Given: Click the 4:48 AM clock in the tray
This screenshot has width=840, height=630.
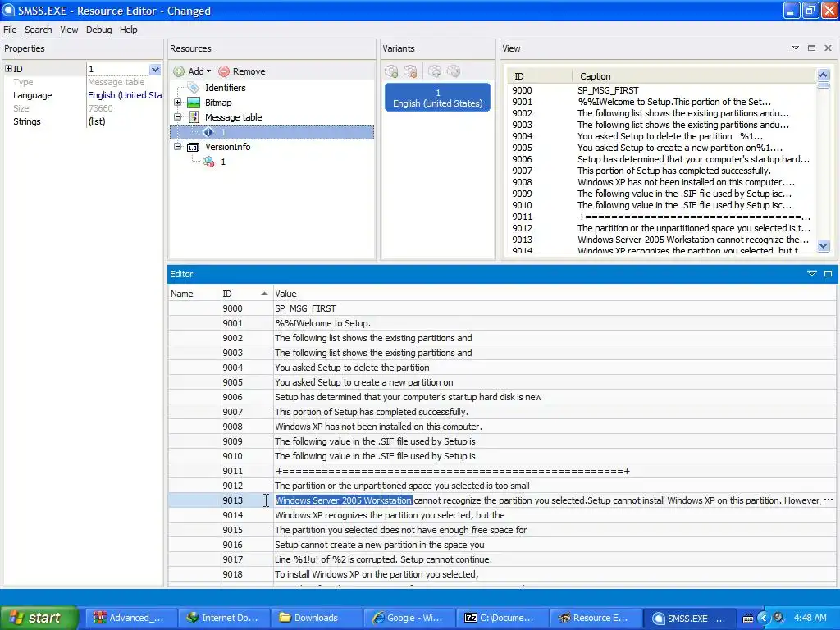Looking at the screenshot, I should coord(810,618).
